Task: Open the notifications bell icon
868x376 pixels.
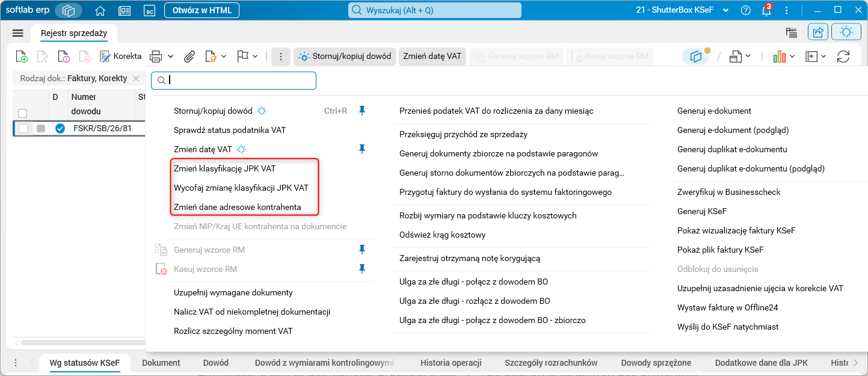Action: tap(766, 10)
